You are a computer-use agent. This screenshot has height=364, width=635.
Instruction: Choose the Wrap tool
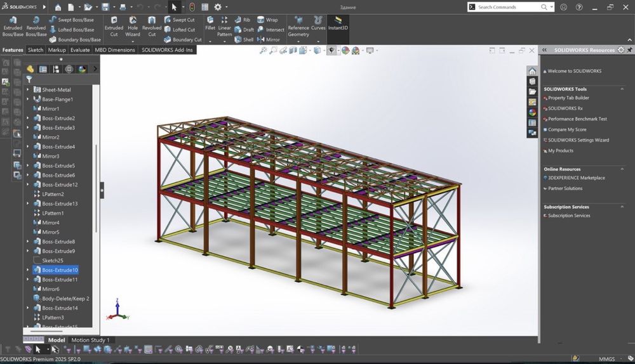[x=267, y=20]
